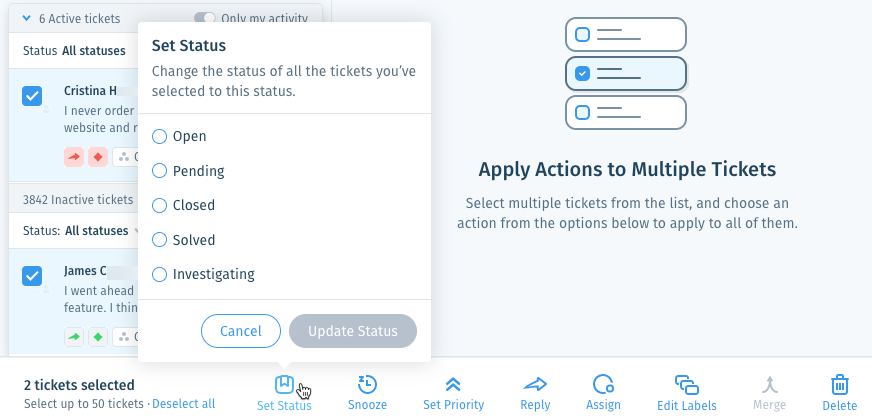Image resolution: width=872 pixels, height=419 pixels.
Task: Open the Assign icon in toolbar
Action: pos(603,384)
